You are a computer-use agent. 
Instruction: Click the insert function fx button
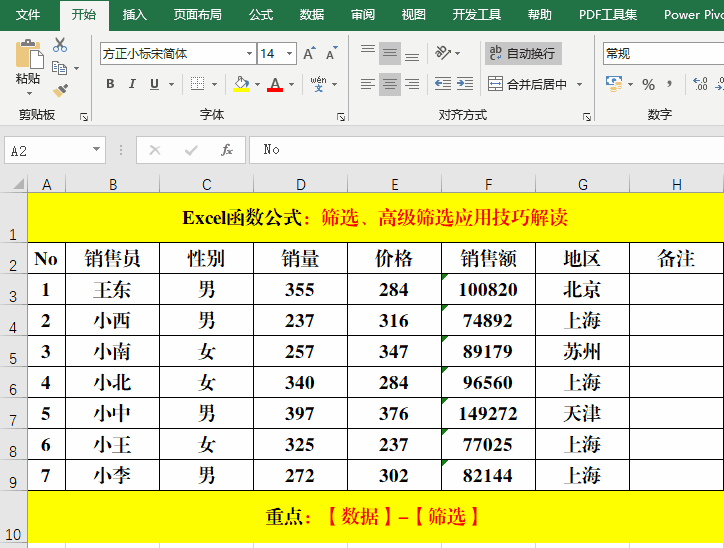click(x=227, y=150)
